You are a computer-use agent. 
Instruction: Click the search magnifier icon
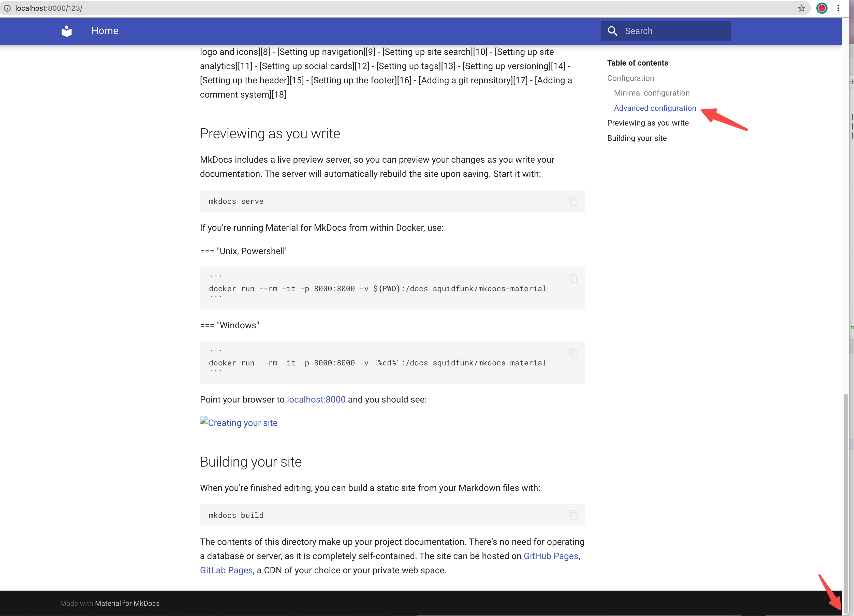[x=613, y=31]
